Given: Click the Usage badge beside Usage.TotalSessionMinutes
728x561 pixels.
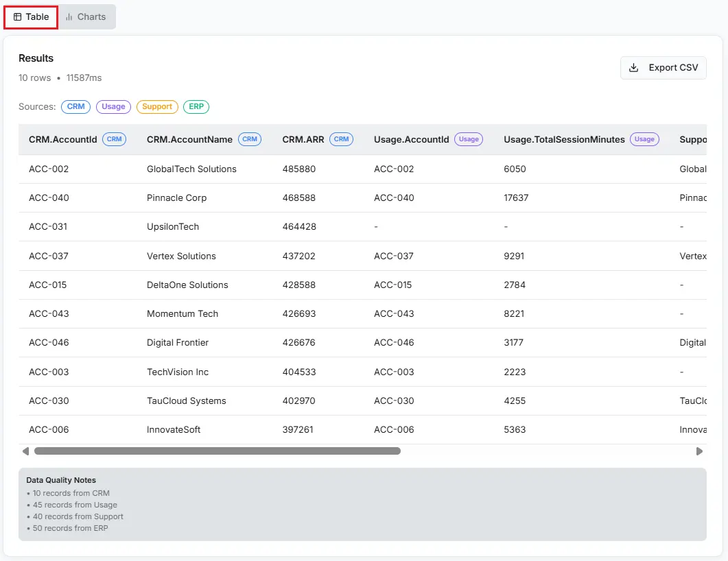Looking at the screenshot, I should [644, 139].
